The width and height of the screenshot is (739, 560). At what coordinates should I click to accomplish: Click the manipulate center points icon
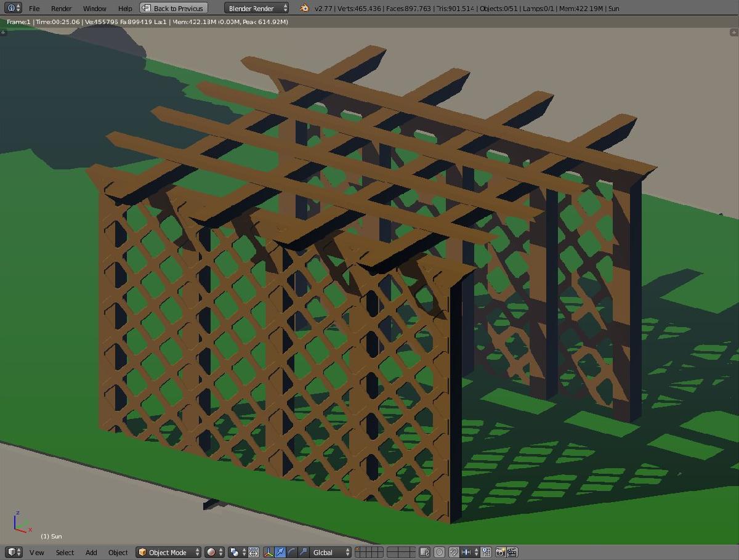coord(253,553)
